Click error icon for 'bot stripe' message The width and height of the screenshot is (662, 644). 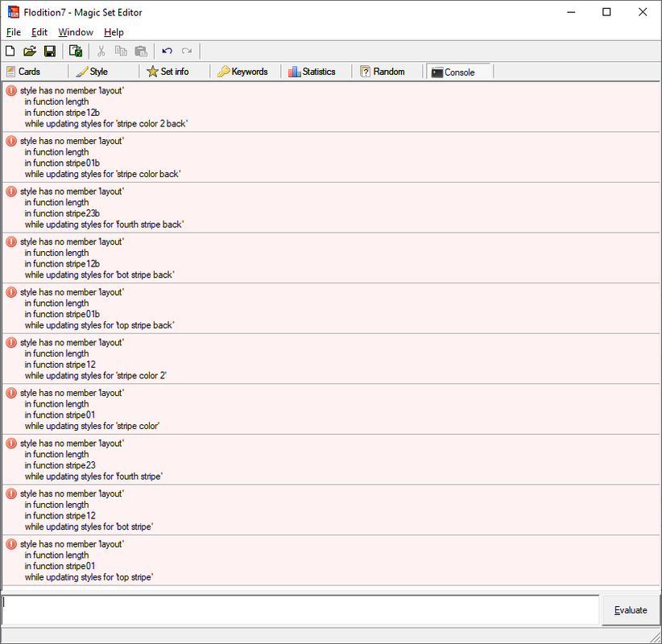[11, 493]
